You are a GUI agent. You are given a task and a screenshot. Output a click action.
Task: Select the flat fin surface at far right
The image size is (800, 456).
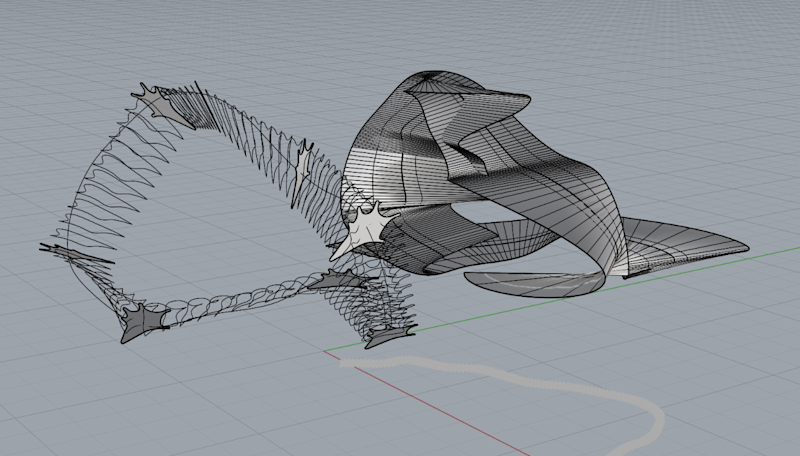point(684,247)
